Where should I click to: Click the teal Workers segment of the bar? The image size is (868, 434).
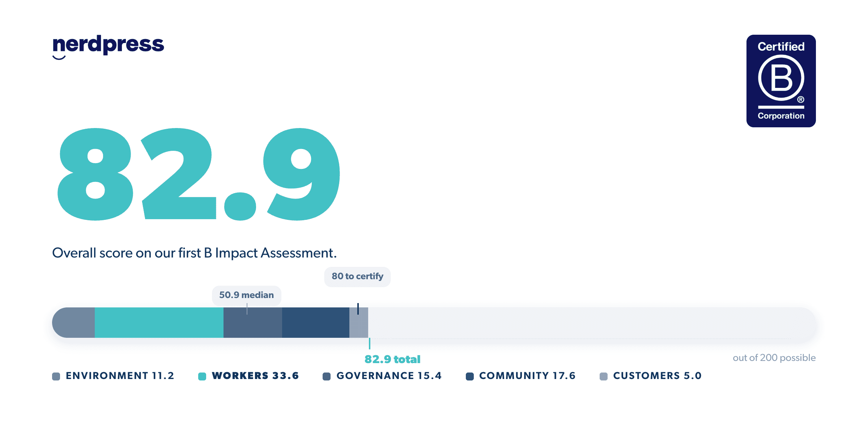pos(159,323)
